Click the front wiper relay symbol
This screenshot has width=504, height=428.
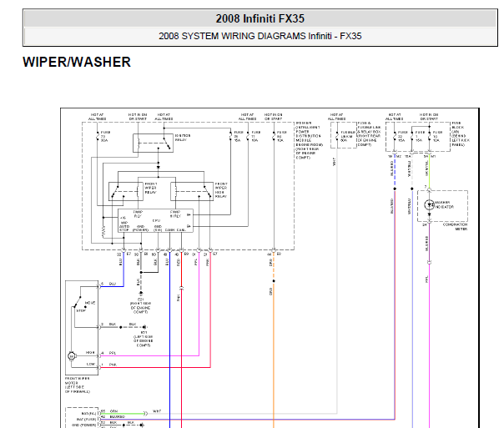126,192
